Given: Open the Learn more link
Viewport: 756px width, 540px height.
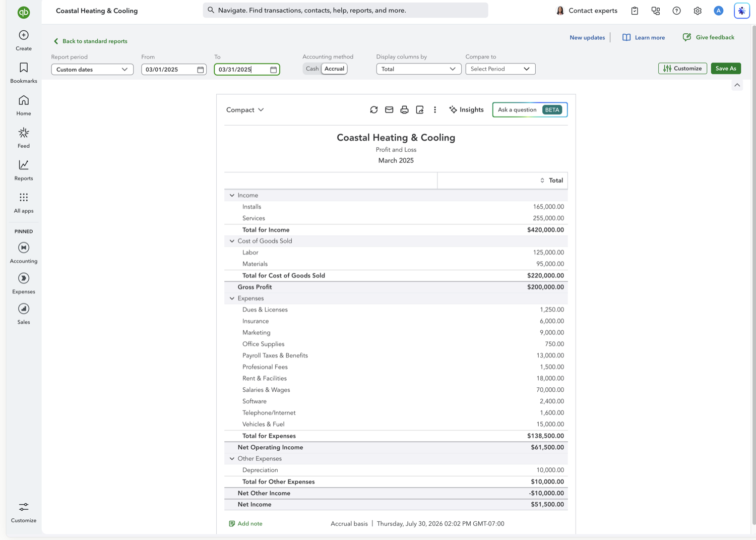Looking at the screenshot, I should (644, 37).
